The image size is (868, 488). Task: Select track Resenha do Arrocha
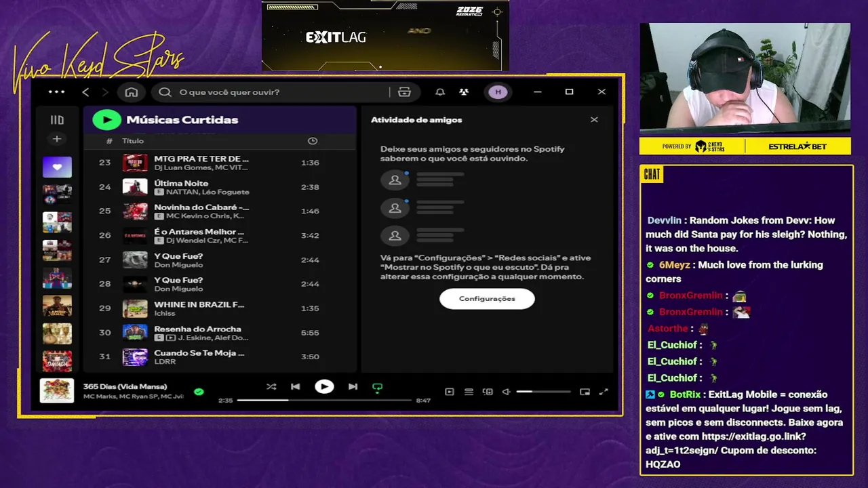point(197,329)
